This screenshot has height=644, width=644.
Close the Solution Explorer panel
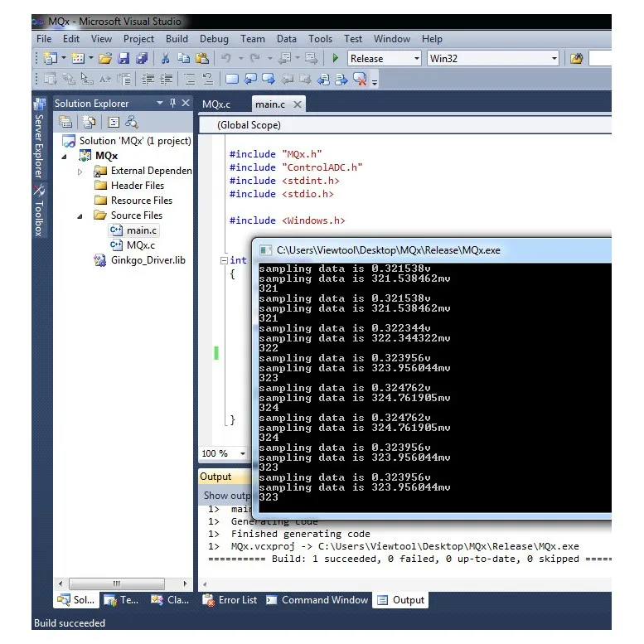[186, 103]
